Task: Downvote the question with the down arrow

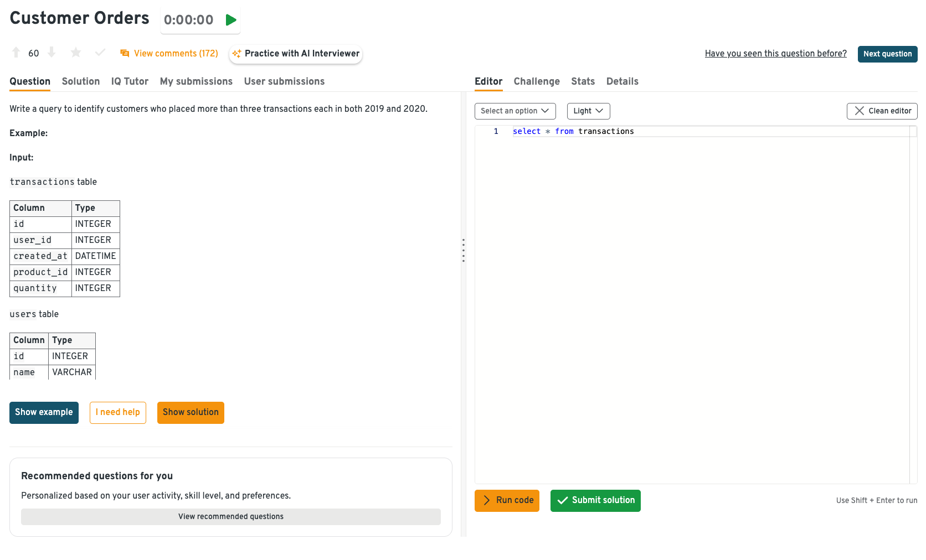Action: (52, 53)
